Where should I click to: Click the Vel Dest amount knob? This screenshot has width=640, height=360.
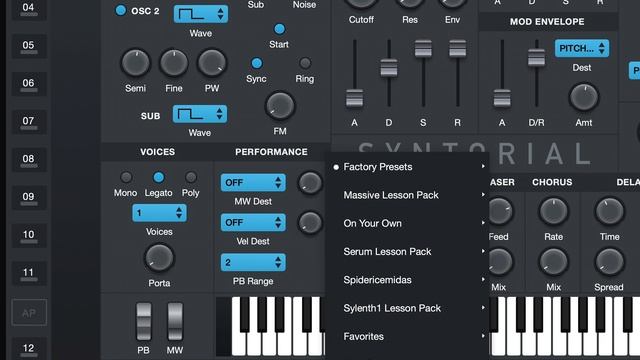[310, 222]
